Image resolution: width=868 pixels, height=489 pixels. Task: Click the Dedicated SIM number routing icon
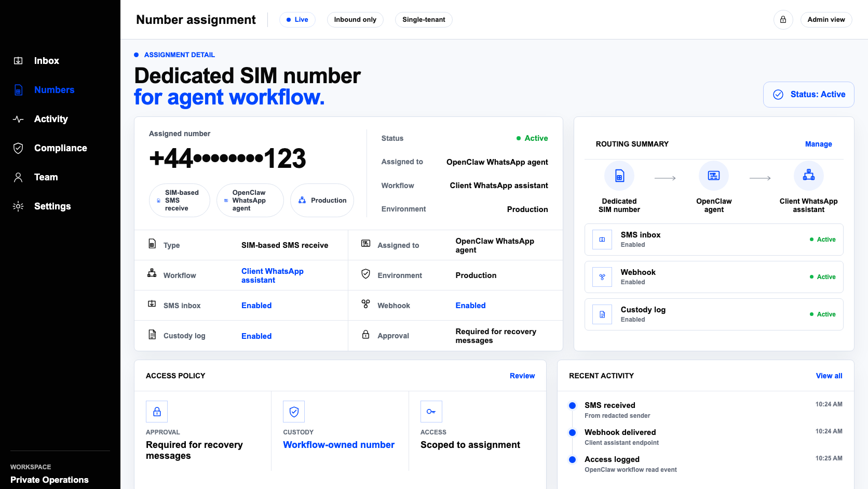619,176
